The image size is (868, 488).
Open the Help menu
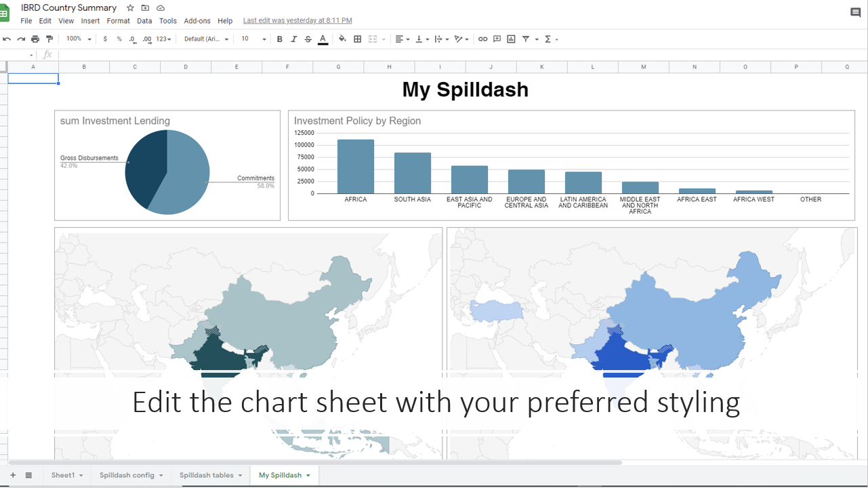coord(225,21)
